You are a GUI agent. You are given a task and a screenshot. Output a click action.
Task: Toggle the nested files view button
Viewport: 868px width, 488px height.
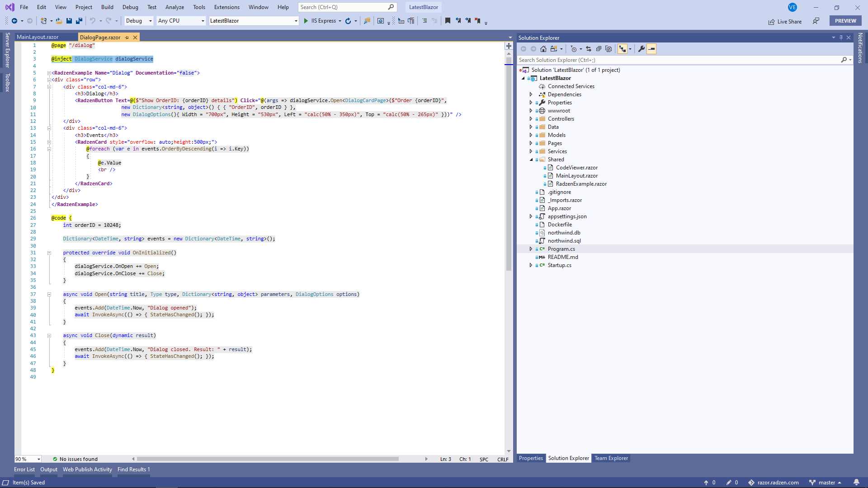tap(623, 49)
